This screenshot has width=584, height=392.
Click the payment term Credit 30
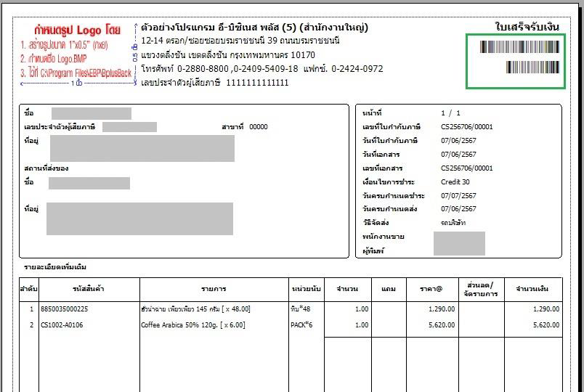[x=455, y=182]
